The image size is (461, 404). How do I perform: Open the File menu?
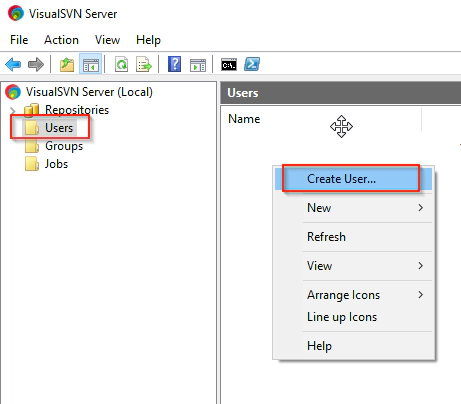point(19,40)
